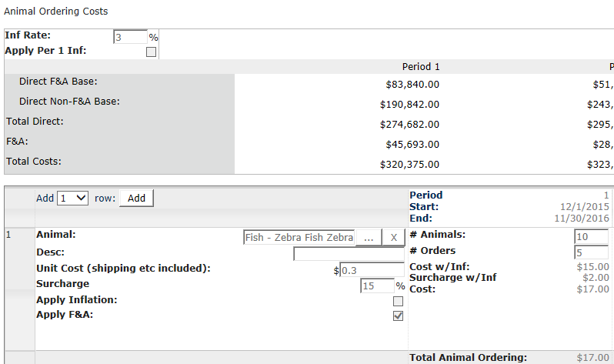Screen dimensions: 614x364
Task: Click the Animal name field
Action: click(x=299, y=238)
